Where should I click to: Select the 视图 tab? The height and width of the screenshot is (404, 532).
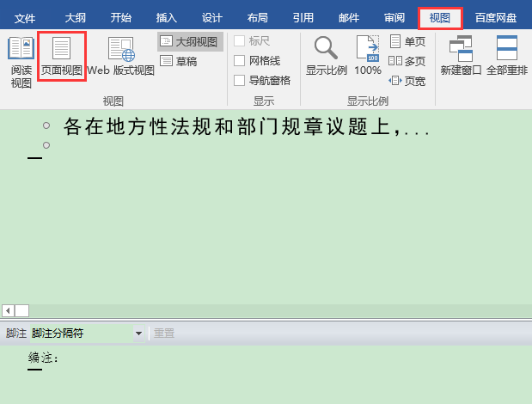coord(440,18)
